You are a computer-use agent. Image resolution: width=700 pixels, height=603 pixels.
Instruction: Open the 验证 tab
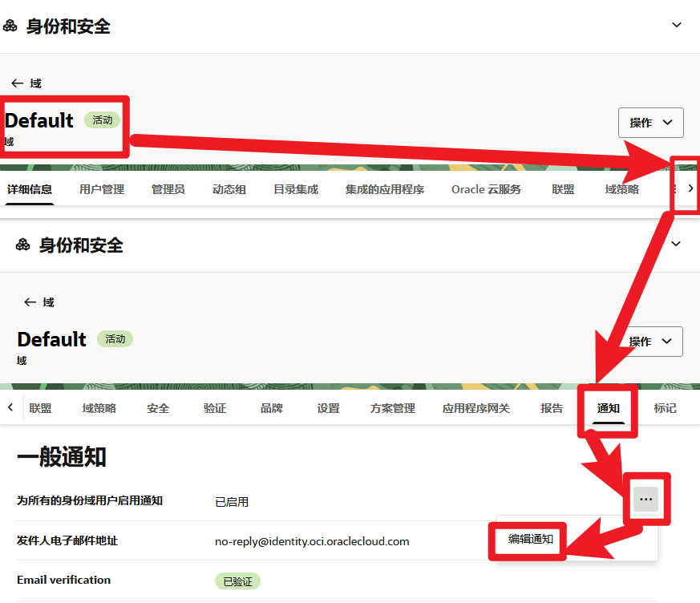click(215, 408)
